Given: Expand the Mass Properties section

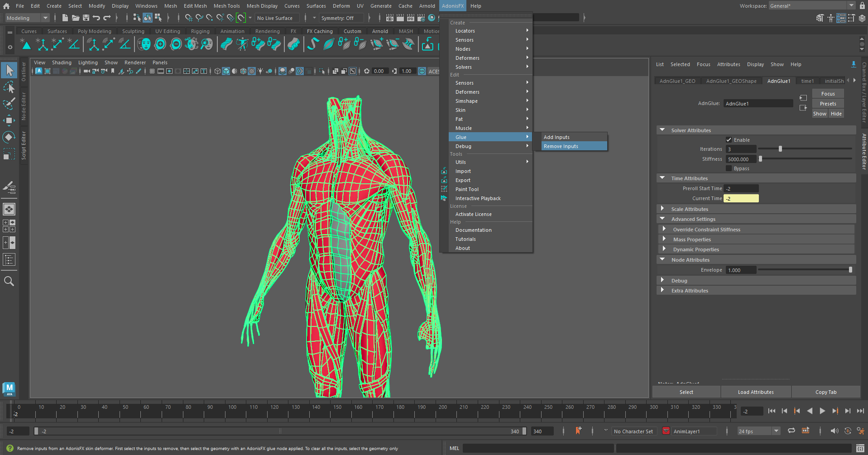Looking at the screenshot, I should pyautogui.click(x=664, y=239).
